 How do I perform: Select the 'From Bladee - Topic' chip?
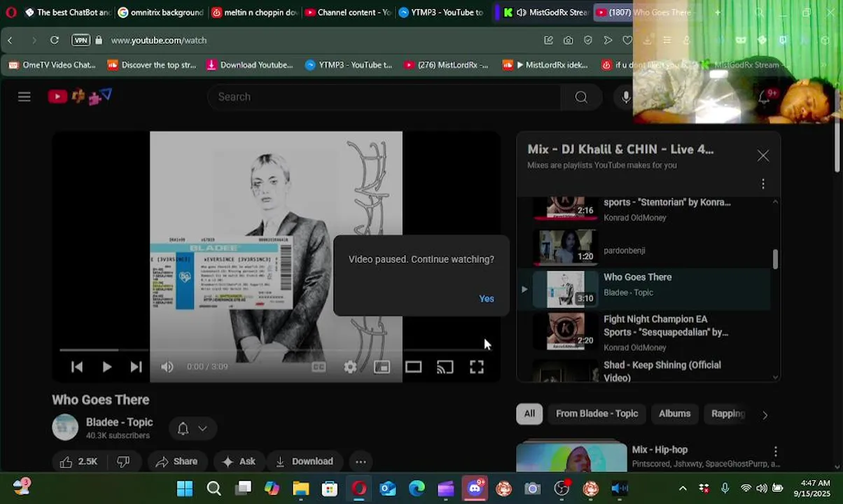tap(597, 414)
